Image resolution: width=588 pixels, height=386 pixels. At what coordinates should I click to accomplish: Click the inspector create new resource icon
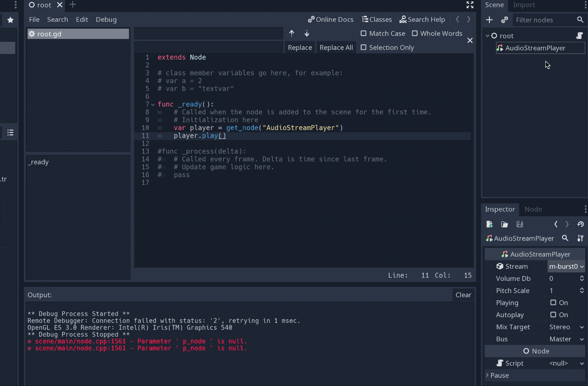(x=489, y=224)
